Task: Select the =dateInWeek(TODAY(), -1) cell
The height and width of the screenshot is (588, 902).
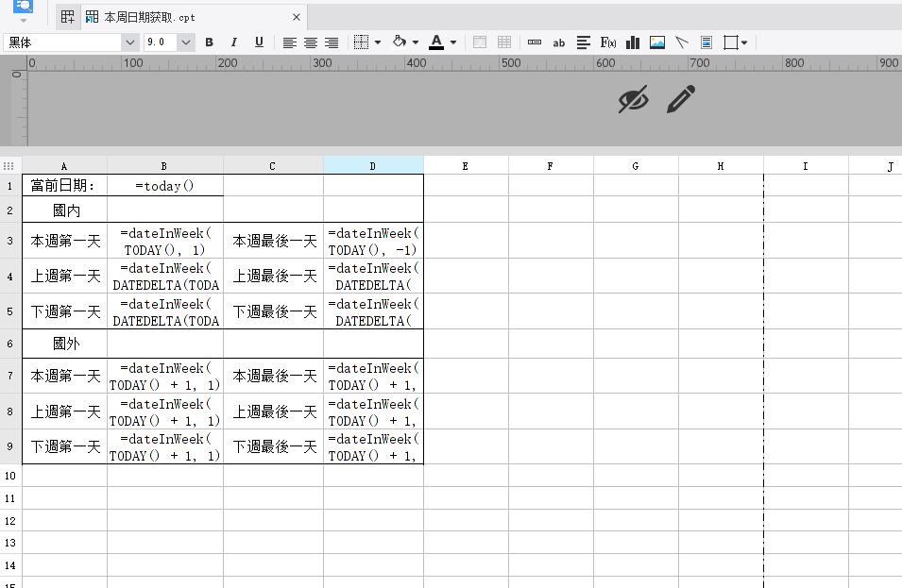Action: [x=373, y=241]
